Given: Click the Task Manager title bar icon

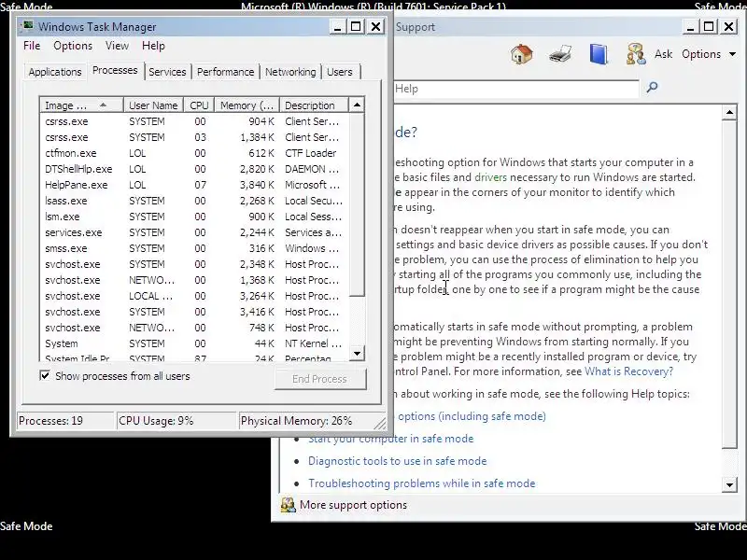Looking at the screenshot, I should click(28, 26).
